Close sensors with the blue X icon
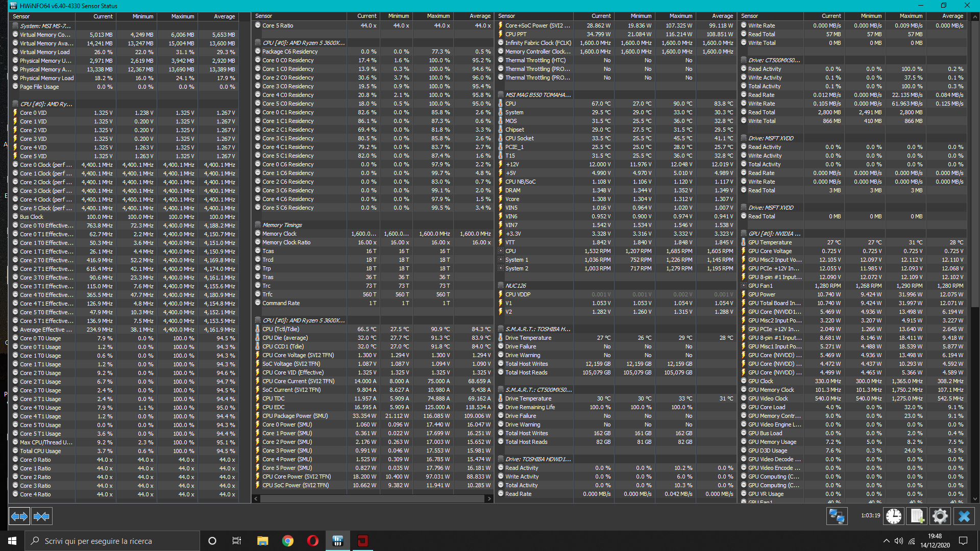This screenshot has height=551, width=980. pos(964,516)
